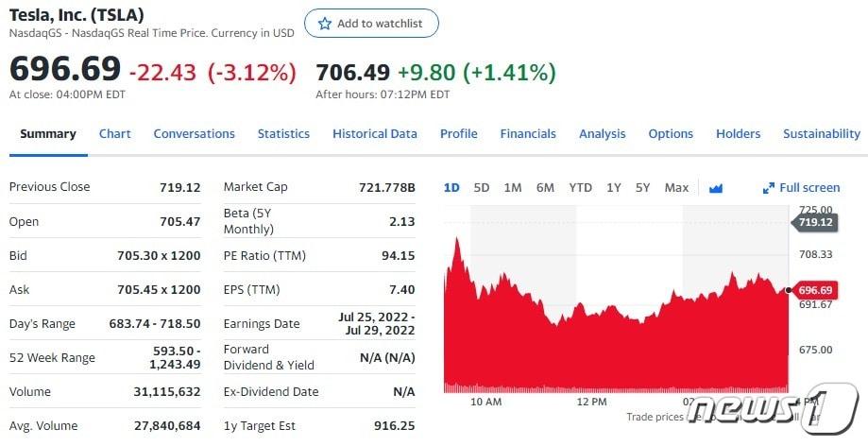Open the Statistics tab
The image size is (868, 446).
tap(283, 134)
